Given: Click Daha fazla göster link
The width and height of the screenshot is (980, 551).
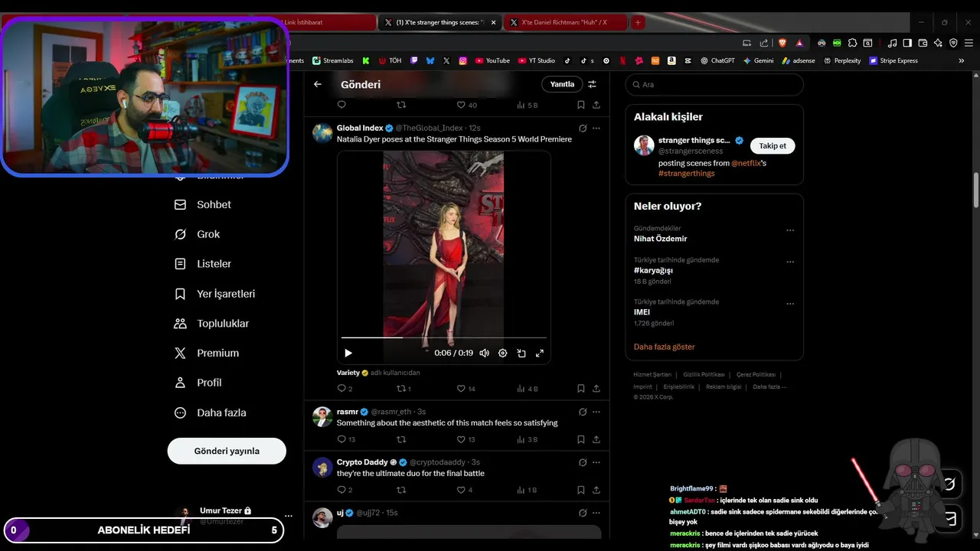Looking at the screenshot, I should [664, 347].
